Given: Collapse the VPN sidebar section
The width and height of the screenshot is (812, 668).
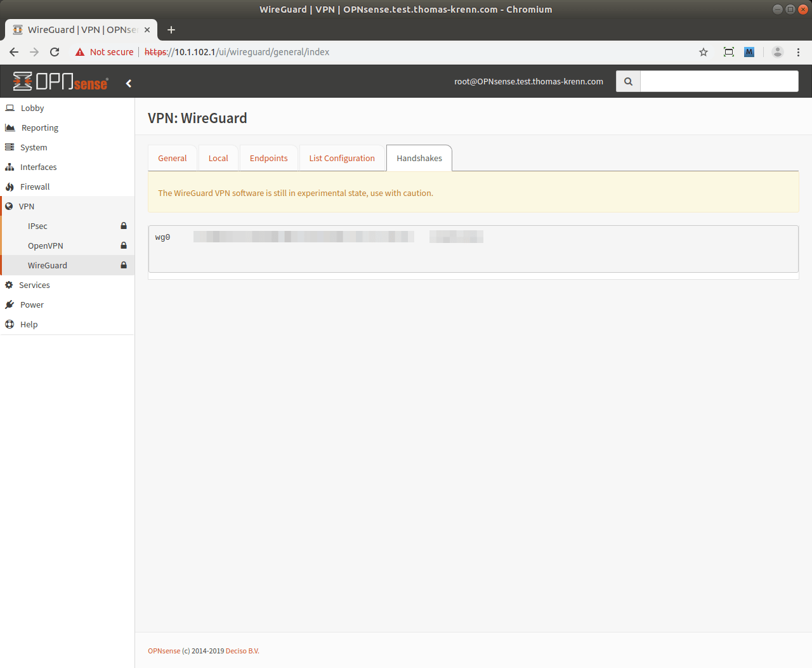Looking at the screenshot, I should click(x=27, y=206).
